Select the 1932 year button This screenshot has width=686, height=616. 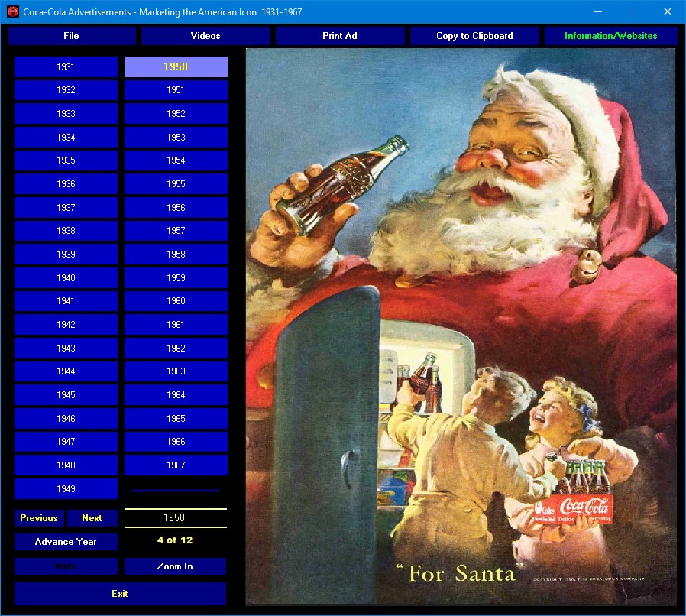click(x=66, y=90)
